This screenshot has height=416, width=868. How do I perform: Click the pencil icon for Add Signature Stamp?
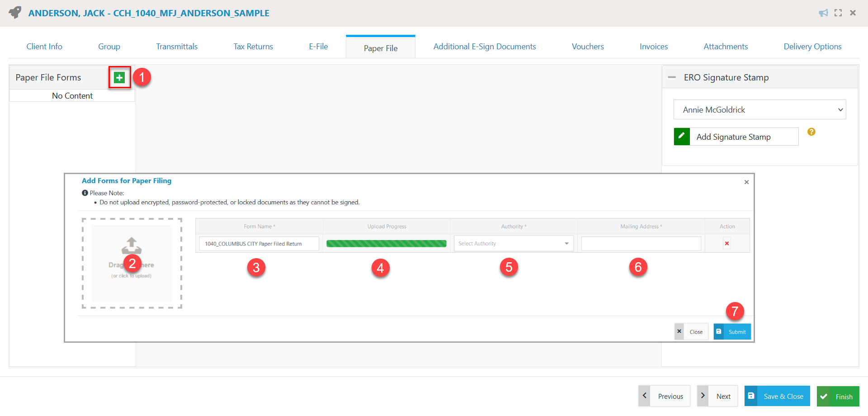click(x=682, y=136)
